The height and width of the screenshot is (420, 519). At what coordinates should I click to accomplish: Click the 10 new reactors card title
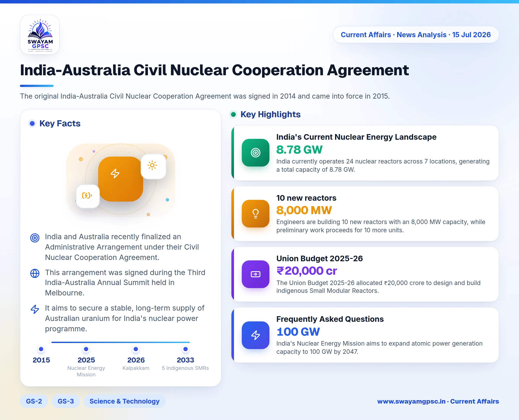pos(306,198)
